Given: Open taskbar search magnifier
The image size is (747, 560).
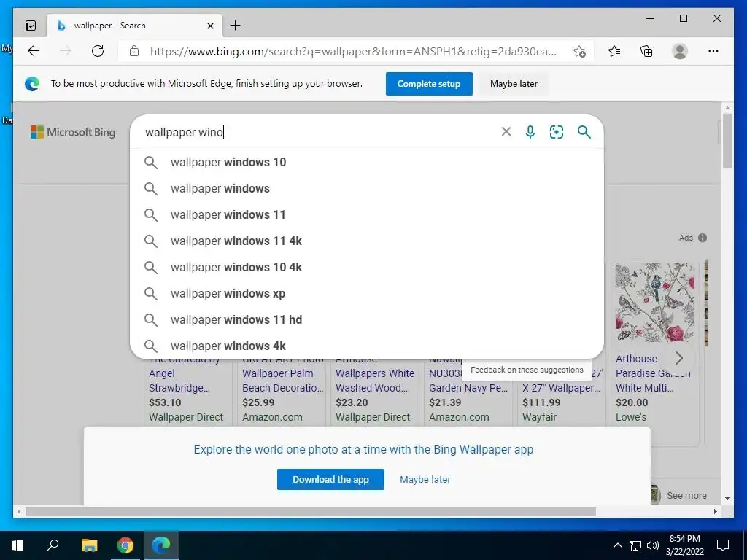Looking at the screenshot, I should click(53, 545).
